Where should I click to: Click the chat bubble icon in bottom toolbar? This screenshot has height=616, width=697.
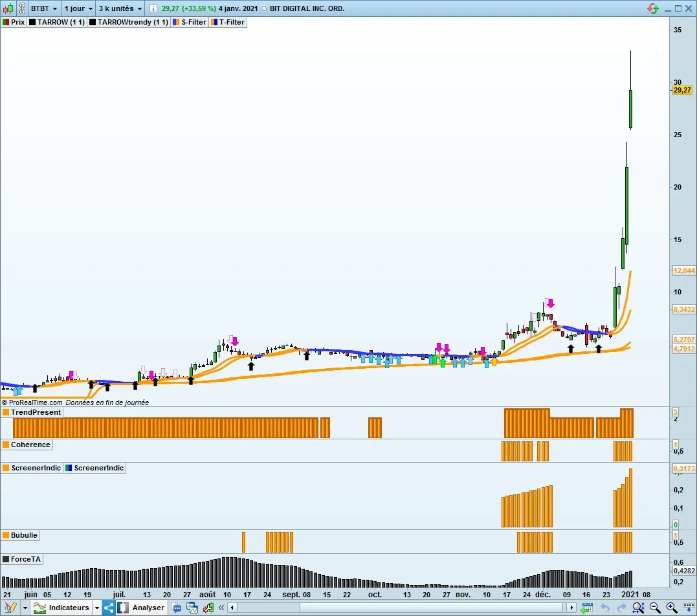[x=176, y=608]
